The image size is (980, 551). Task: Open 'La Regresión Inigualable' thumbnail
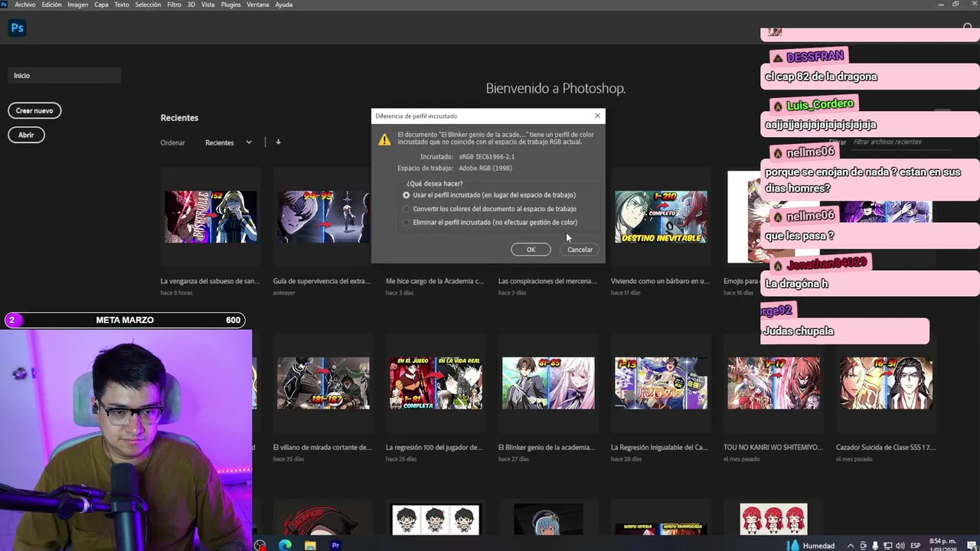click(x=661, y=383)
